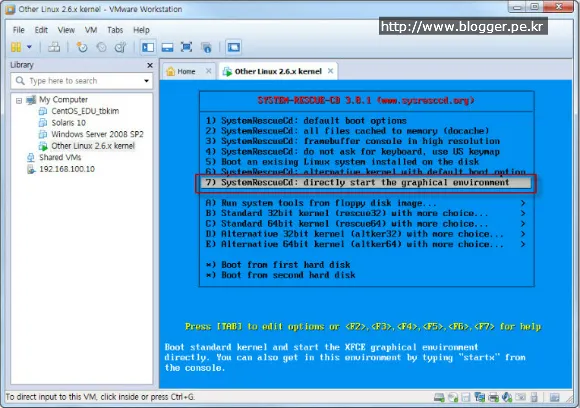Select Windows Server 2008 SP2 in library

pyautogui.click(x=97, y=134)
